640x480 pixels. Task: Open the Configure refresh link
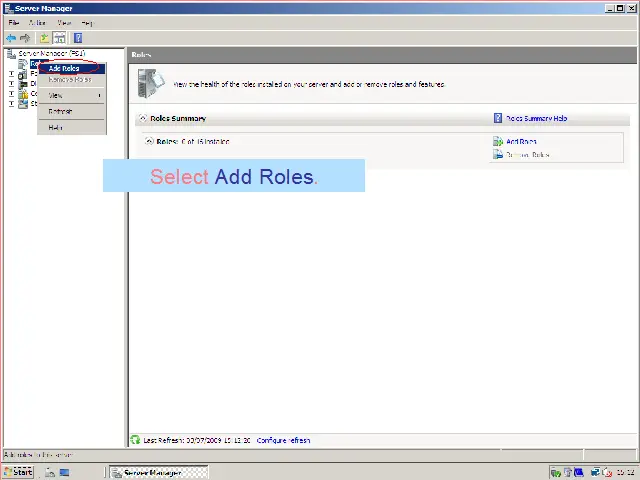(283, 440)
